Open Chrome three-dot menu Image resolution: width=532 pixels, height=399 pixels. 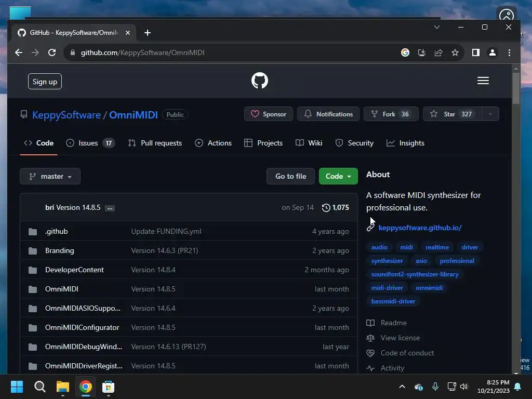pyautogui.click(x=509, y=52)
